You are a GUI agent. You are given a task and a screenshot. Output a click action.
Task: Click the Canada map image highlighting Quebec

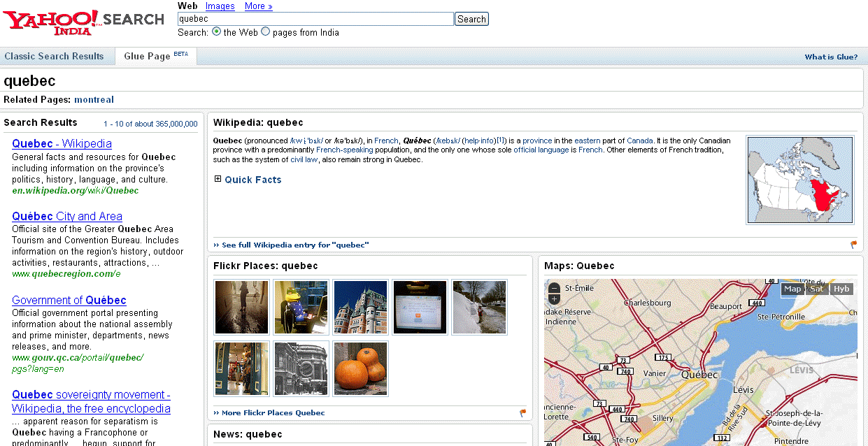coord(800,180)
